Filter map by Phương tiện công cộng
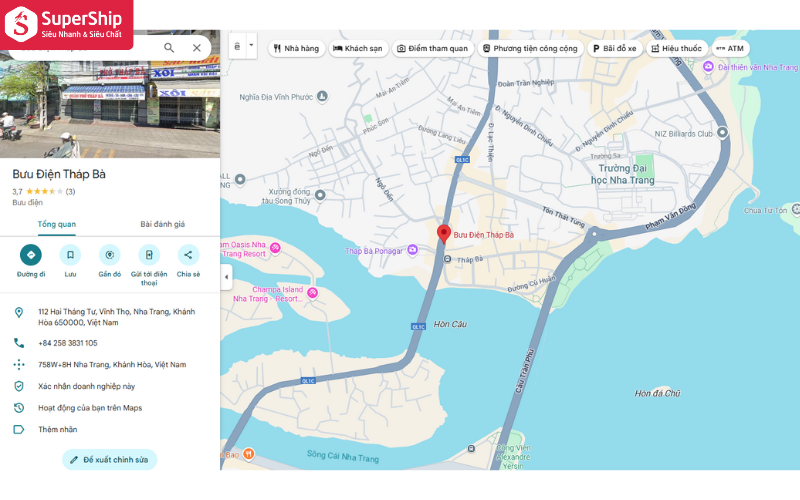 pyautogui.click(x=530, y=48)
